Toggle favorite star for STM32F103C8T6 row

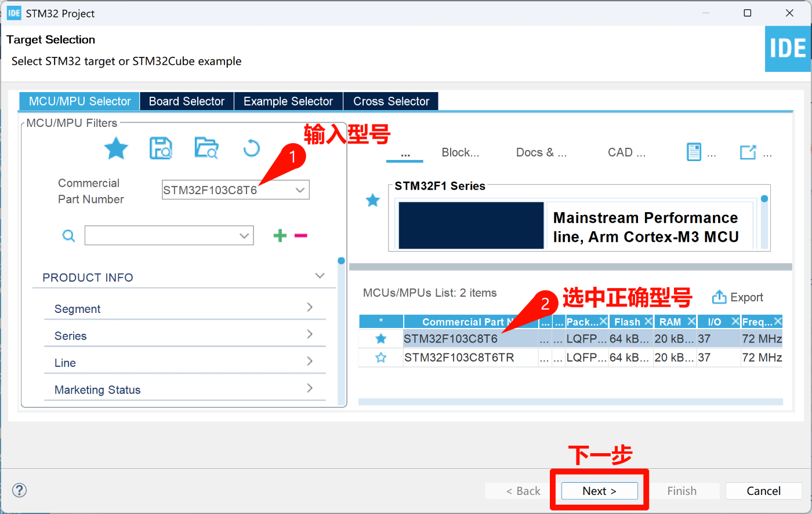click(380, 338)
